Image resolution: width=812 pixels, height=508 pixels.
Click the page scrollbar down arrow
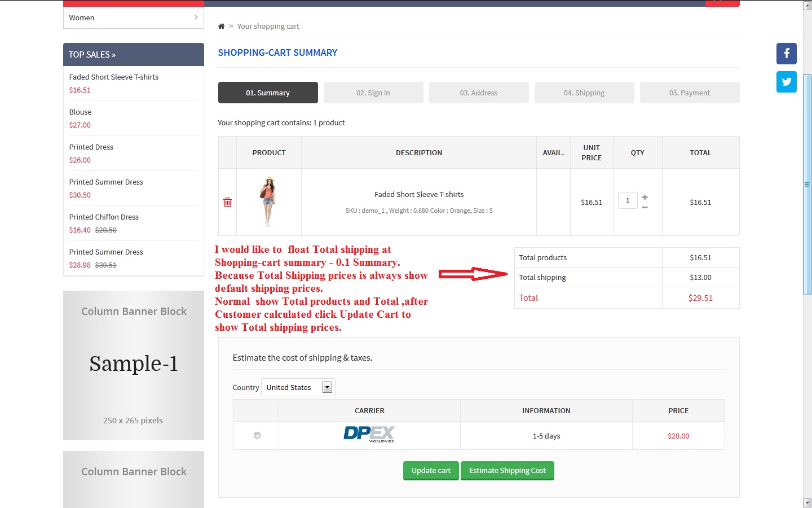tap(807, 502)
